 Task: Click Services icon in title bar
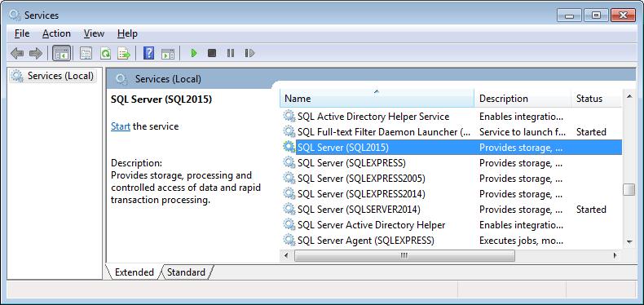[15, 15]
